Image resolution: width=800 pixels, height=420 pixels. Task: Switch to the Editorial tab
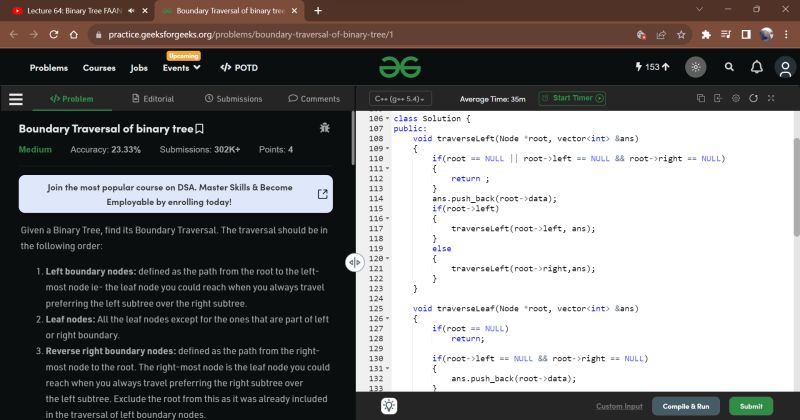pyautogui.click(x=153, y=98)
